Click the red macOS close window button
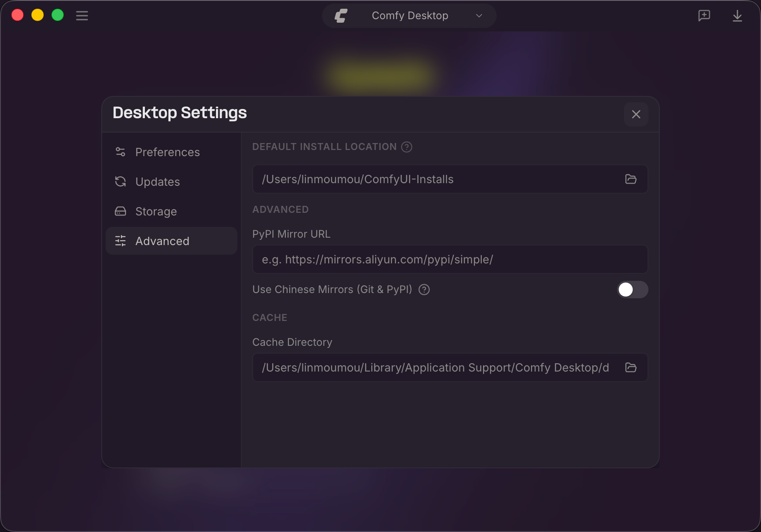 pos(17,15)
